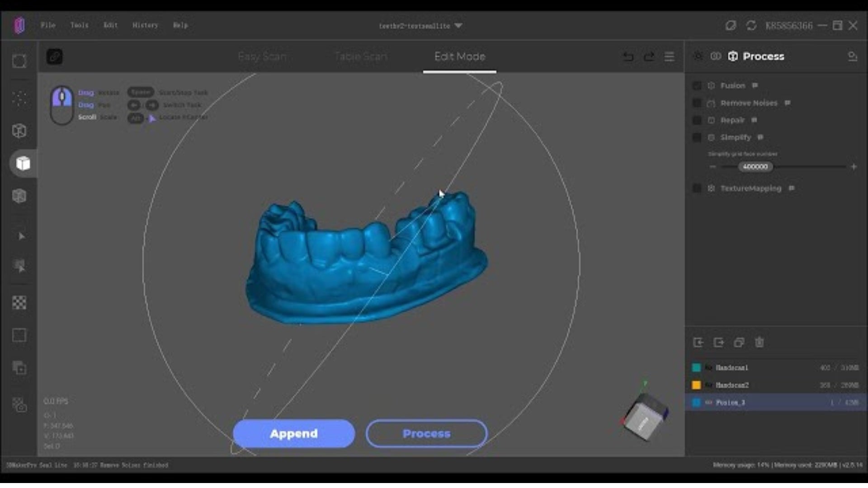The image size is (868, 488).
Task: Click the Simplify grid face number slider
Action: [x=755, y=167]
